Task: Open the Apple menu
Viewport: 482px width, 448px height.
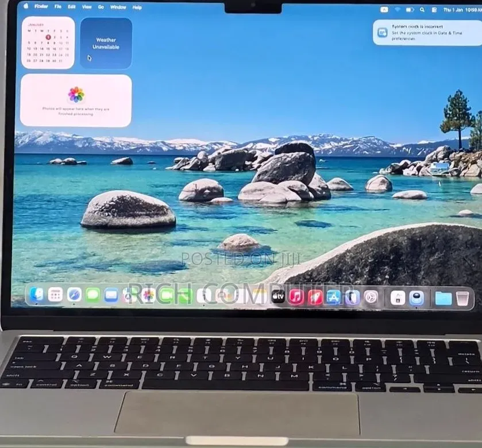Action: click(26, 6)
